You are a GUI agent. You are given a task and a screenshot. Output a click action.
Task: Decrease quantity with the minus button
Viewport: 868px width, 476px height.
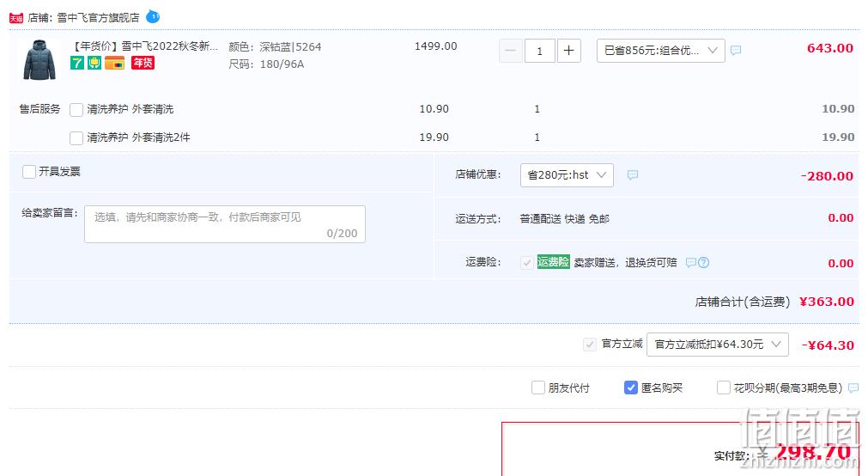coord(510,51)
